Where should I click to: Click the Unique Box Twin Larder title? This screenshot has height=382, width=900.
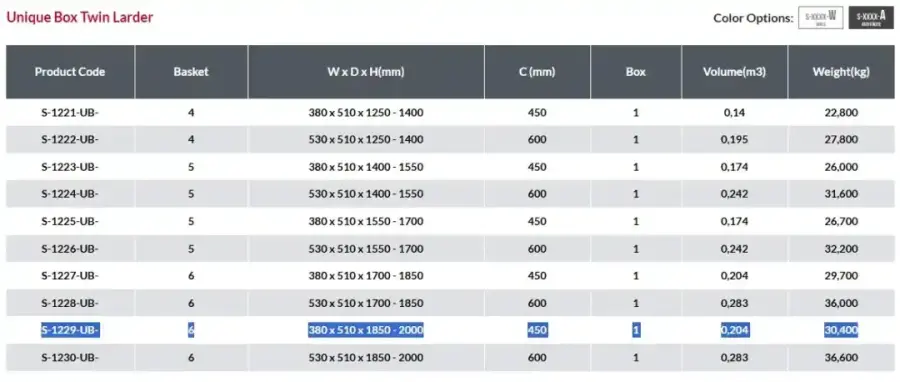click(x=80, y=18)
